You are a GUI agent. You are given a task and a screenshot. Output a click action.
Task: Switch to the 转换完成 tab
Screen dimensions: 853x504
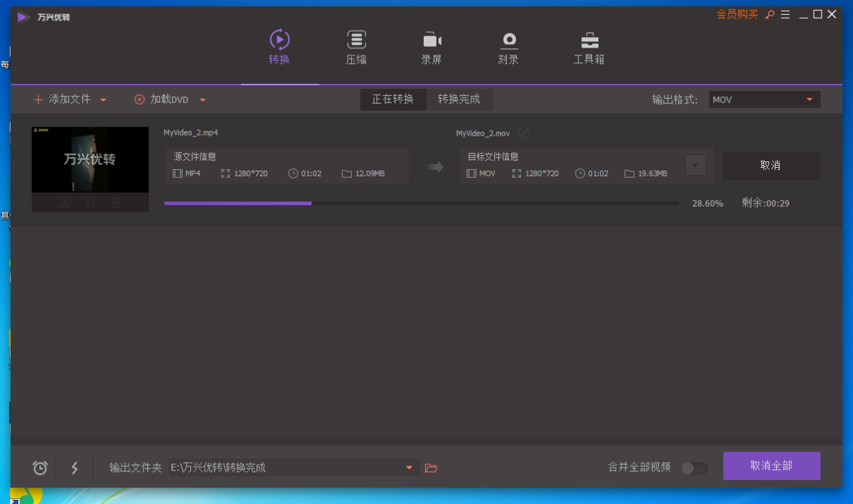coord(458,100)
